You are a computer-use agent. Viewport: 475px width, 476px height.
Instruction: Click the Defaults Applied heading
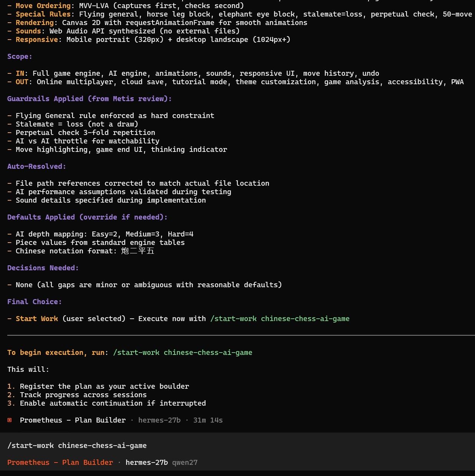pyautogui.click(x=88, y=217)
